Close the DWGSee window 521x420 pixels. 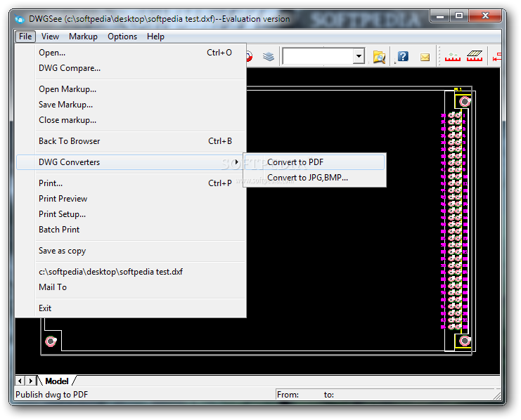point(485,15)
